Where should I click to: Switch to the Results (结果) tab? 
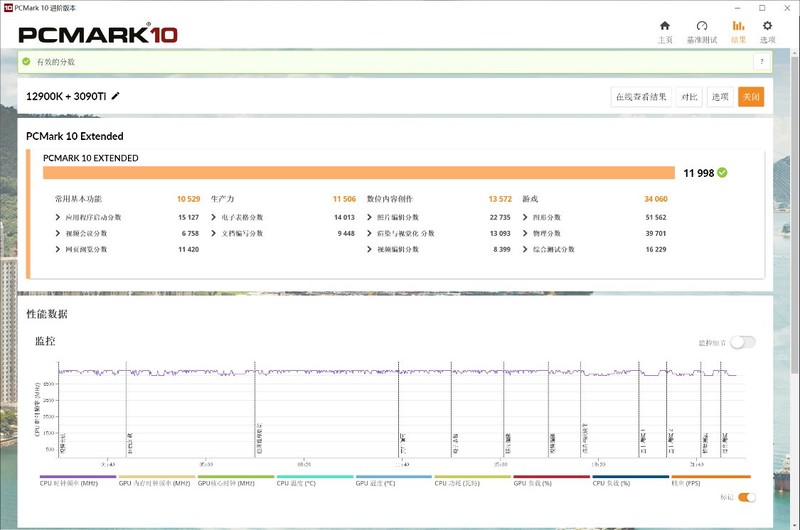click(x=738, y=31)
